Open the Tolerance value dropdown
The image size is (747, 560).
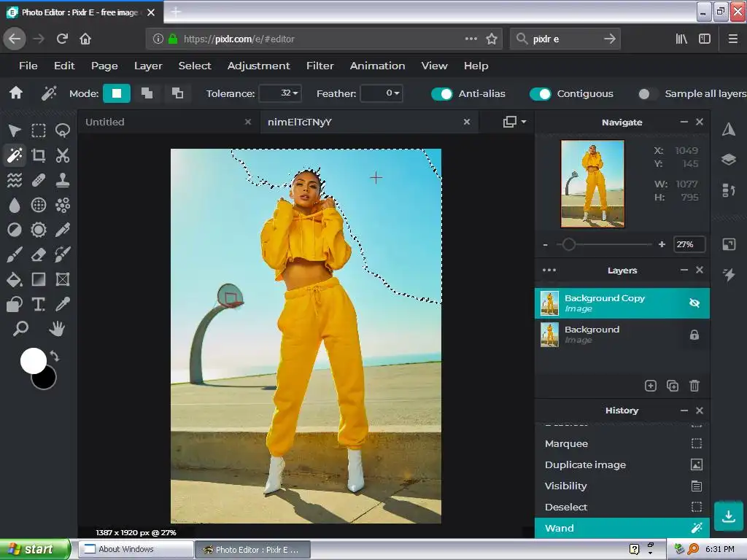(x=280, y=93)
